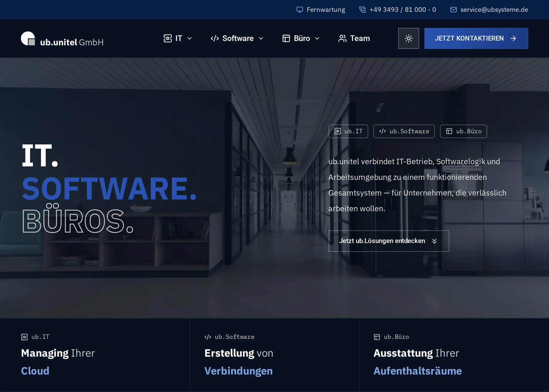Click the ub.Software label in bottom card

(x=235, y=337)
